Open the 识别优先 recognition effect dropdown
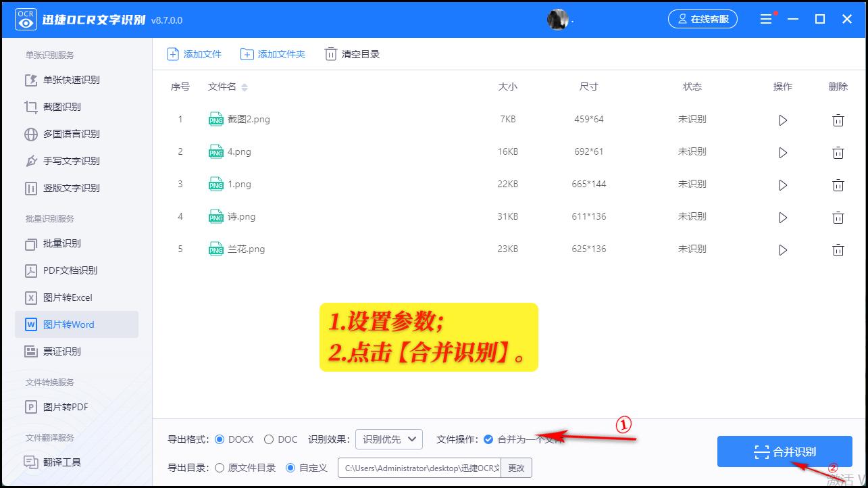This screenshot has width=868, height=488. (x=388, y=439)
